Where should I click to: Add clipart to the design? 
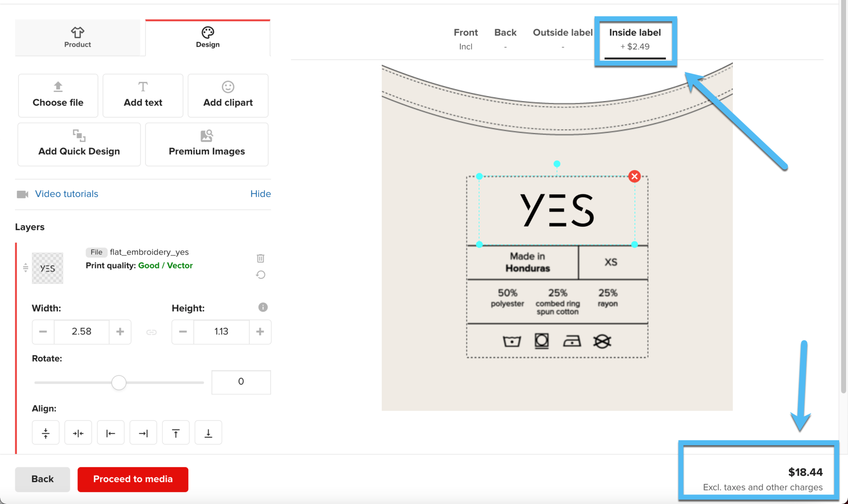(x=228, y=95)
